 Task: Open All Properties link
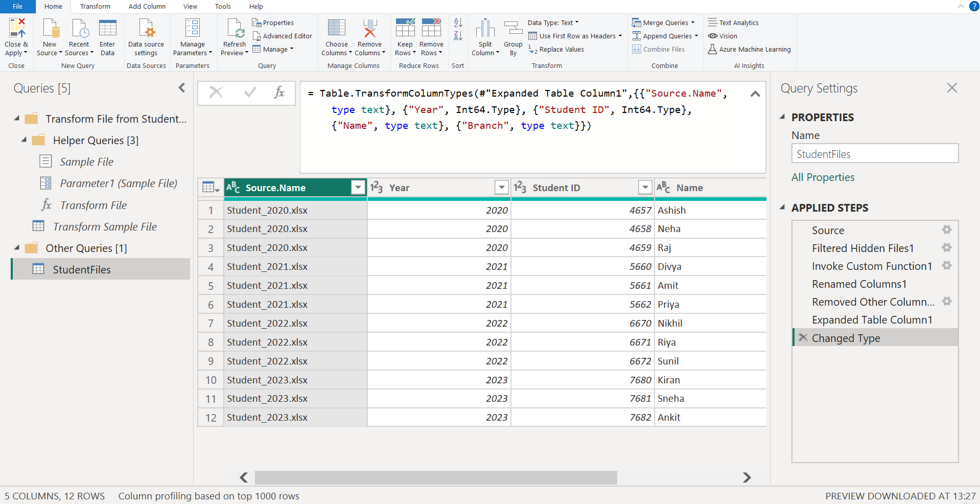coord(822,177)
